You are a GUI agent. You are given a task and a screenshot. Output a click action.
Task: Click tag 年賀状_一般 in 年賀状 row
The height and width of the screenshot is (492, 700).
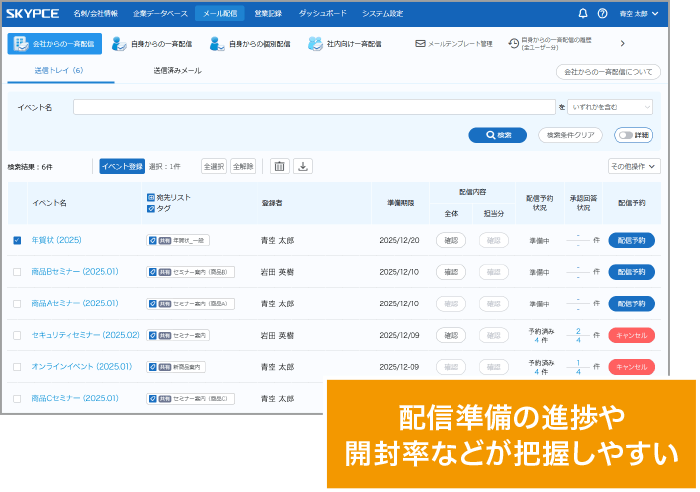point(178,240)
